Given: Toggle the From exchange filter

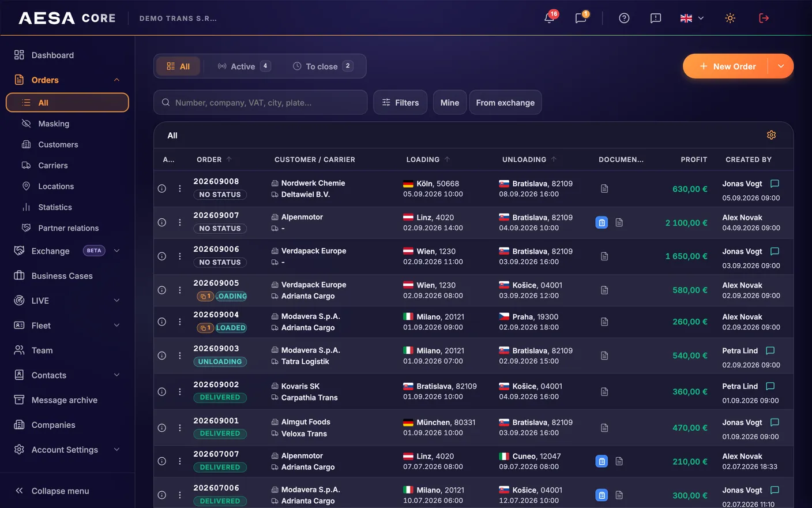Looking at the screenshot, I should tap(505, 102).
